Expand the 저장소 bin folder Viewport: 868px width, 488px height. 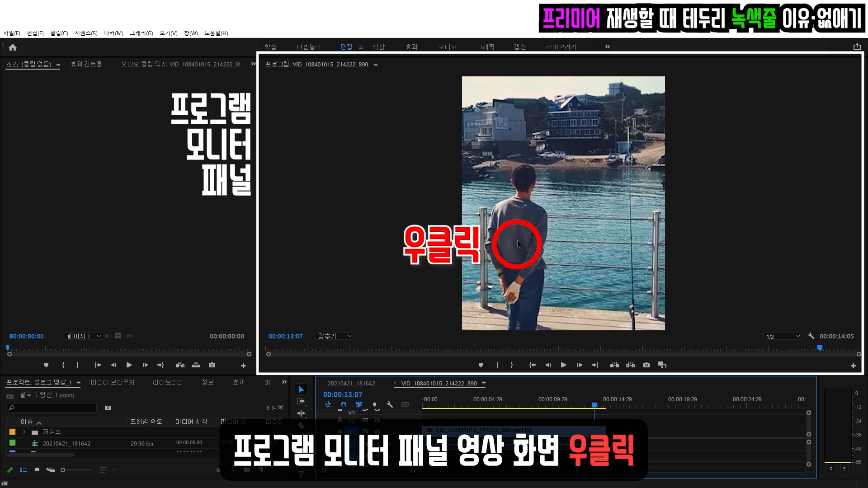(x=24, y=432)
